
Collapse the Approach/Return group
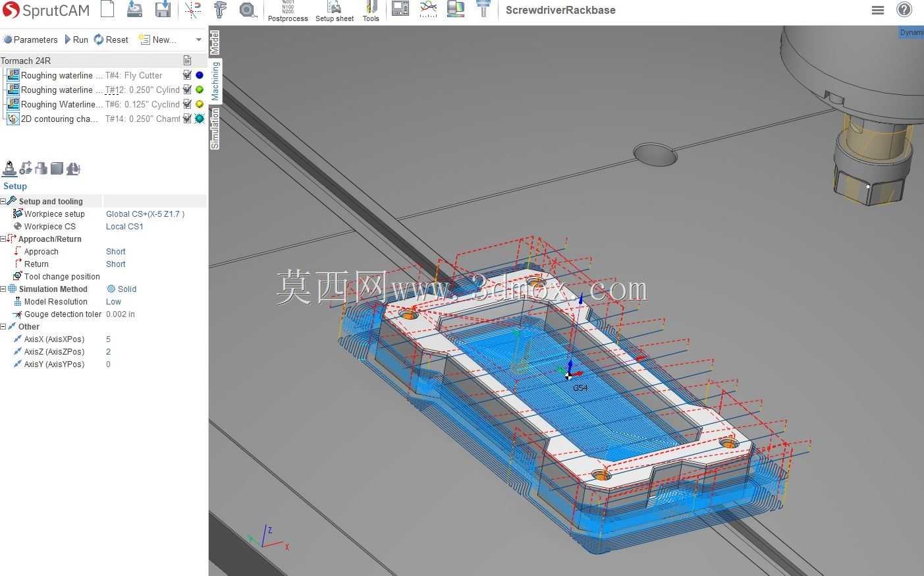(3, 239)
